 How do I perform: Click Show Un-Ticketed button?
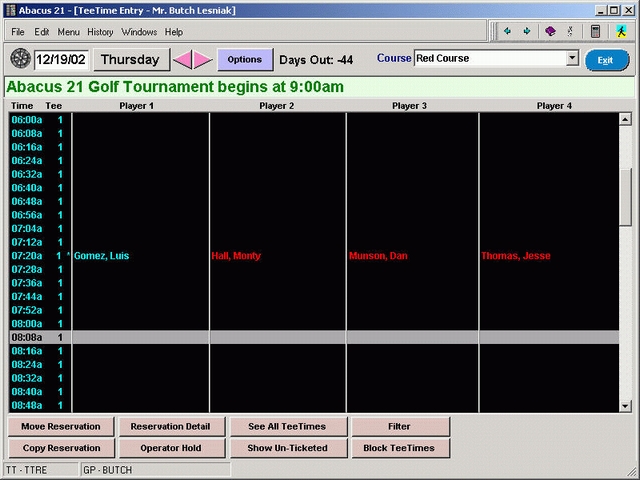point(288,448)
